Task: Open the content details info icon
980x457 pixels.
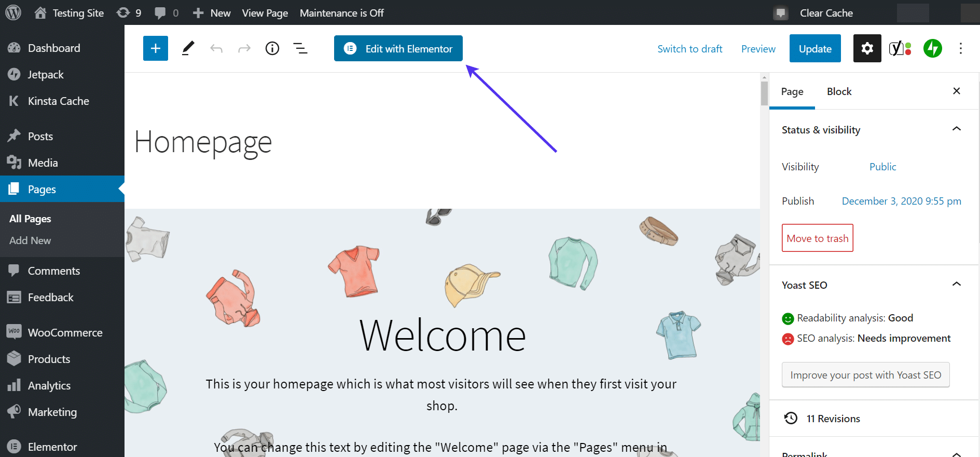Action: [x=272, y=48]
